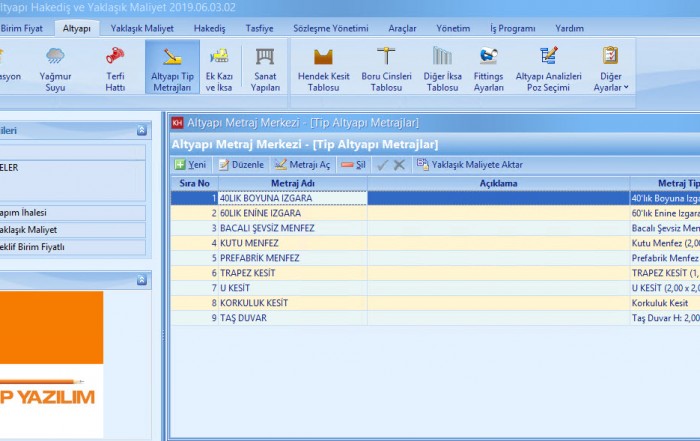Open the Sözleşme Yönetimi tab
700x441 pixels.
pos(333,28)
